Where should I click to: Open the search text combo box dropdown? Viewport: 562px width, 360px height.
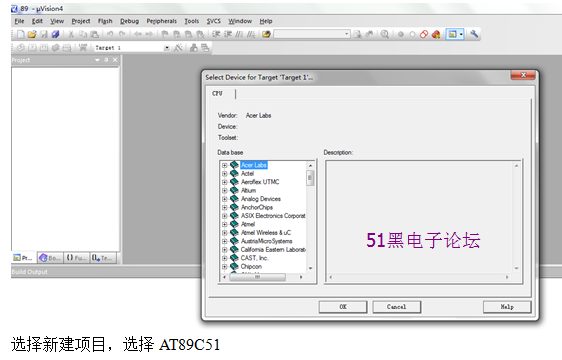(x=347, y=34)
